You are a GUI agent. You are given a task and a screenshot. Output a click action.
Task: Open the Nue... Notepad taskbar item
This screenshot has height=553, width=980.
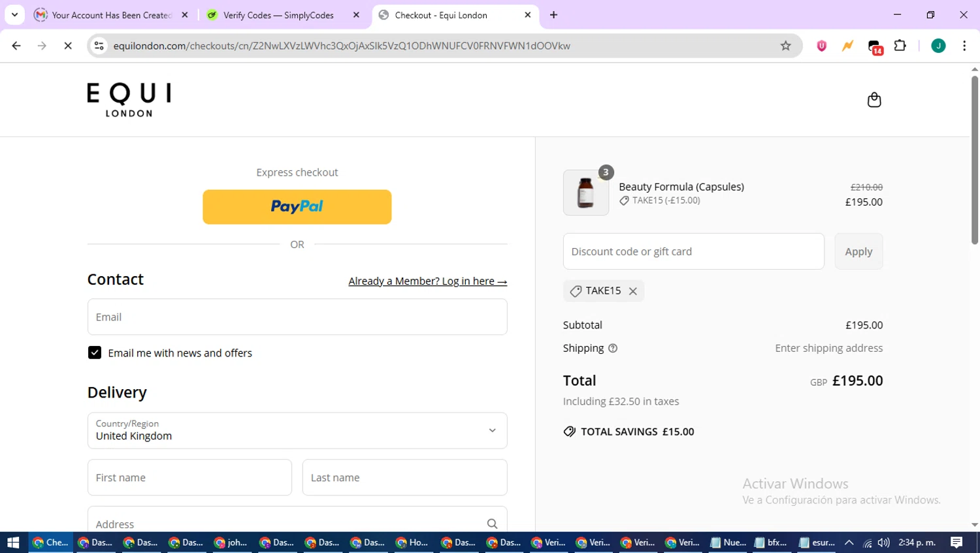click(x=728, y=543)
